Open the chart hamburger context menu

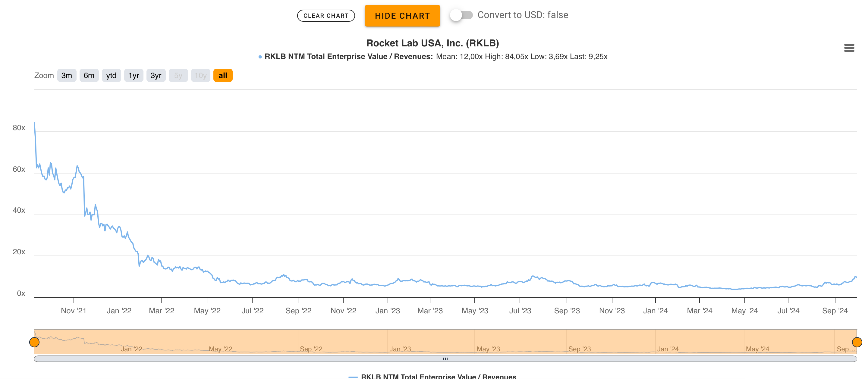pyautogui.click(x=849, y=48)
